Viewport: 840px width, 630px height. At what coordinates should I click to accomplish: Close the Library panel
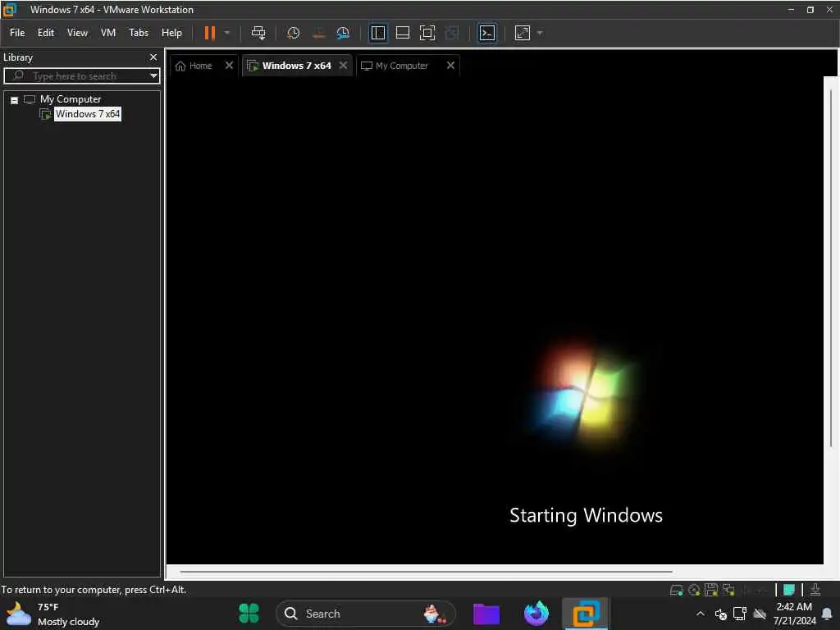click(153, 57)
